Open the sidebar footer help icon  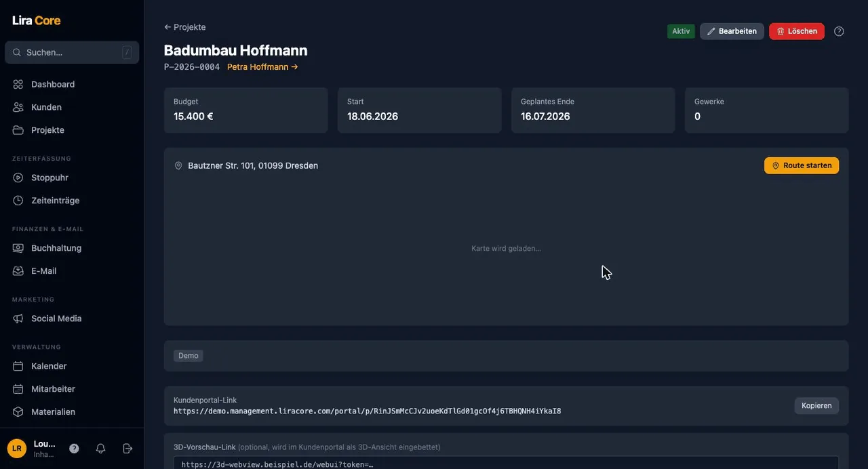pos(74,449)
